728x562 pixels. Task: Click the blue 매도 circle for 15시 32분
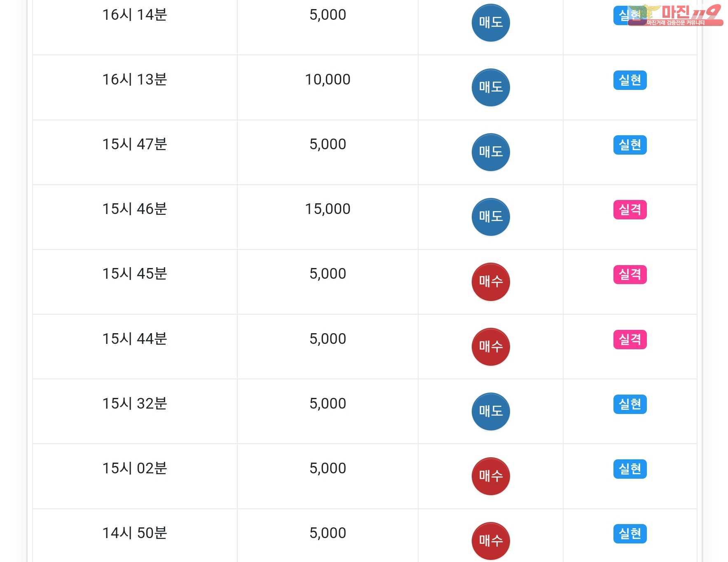tap(490, 412)
